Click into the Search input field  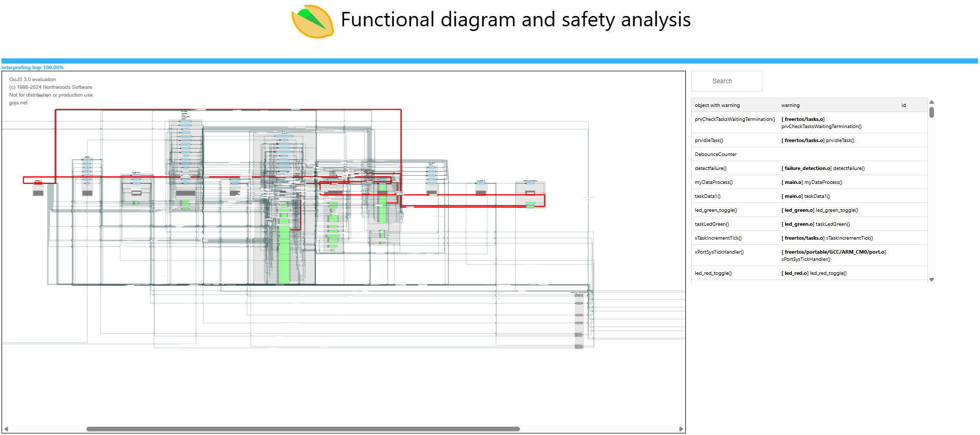[726, 81]
